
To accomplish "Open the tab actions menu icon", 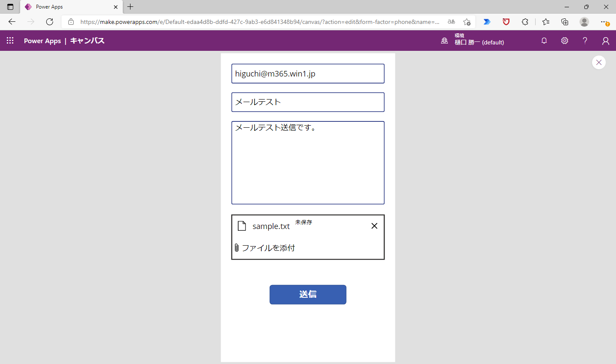I will [x=10, y=7].
